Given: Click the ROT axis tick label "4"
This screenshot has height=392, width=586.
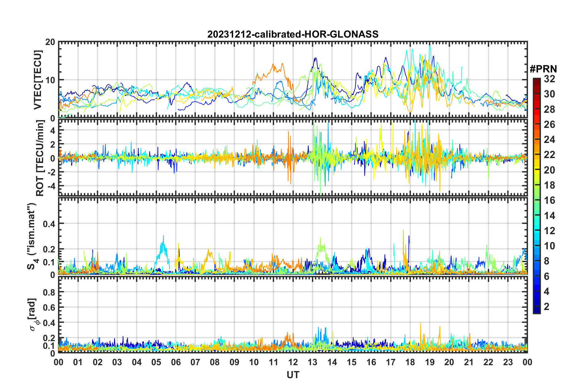Looking at the screenshot, I should (x=53, y=130).
